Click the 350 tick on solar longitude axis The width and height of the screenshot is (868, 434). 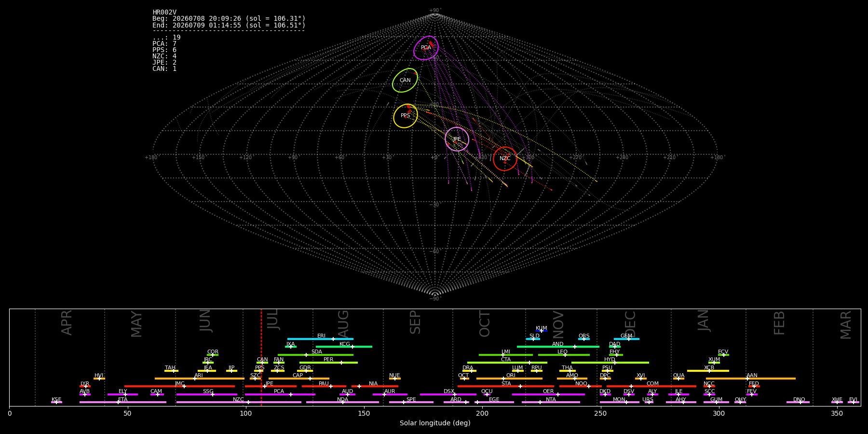(x=837, y=414)
